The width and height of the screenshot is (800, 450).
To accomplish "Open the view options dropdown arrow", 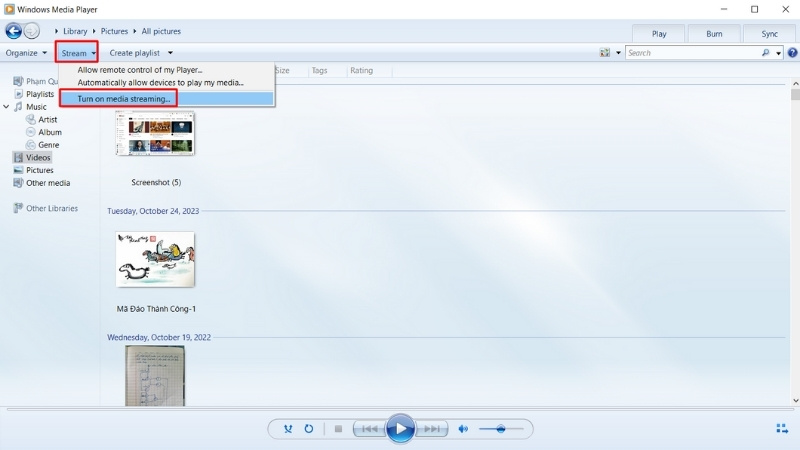I will (618, 53).
